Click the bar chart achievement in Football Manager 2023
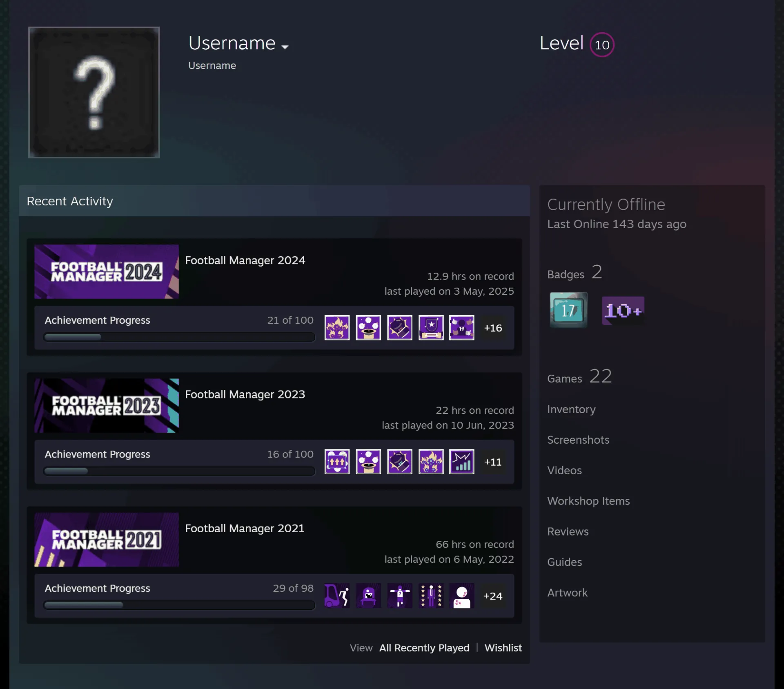784x689 pixels. point(462,462)
